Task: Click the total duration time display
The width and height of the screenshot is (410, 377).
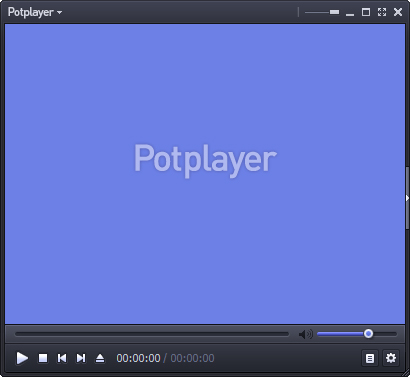Action: click(x=192, y=358)
